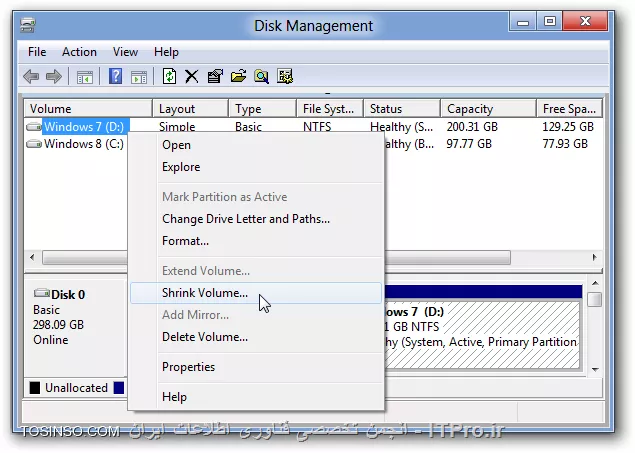Click the Forward arrow toolbar icon
The image size is (635, 453).
click(x=54, y=76)
